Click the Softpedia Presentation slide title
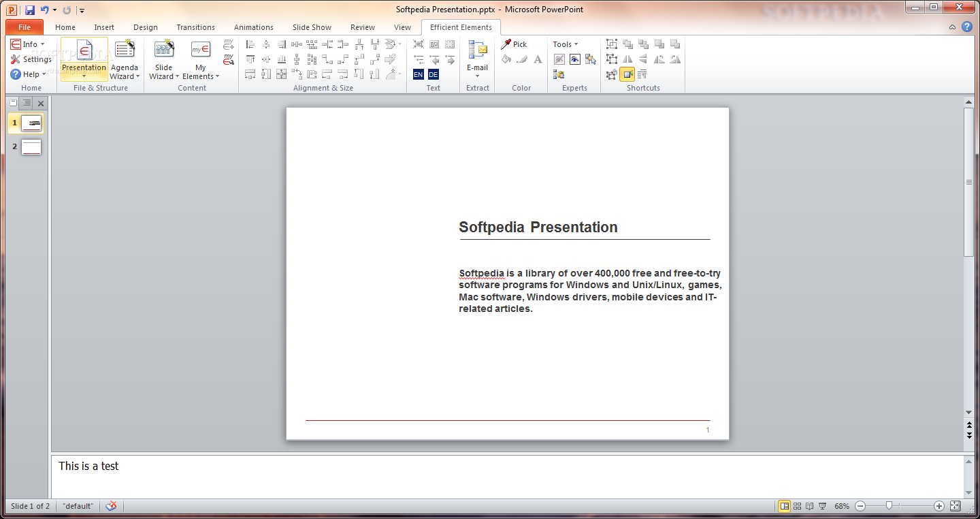980x519 pixels. tap(538, 227)
